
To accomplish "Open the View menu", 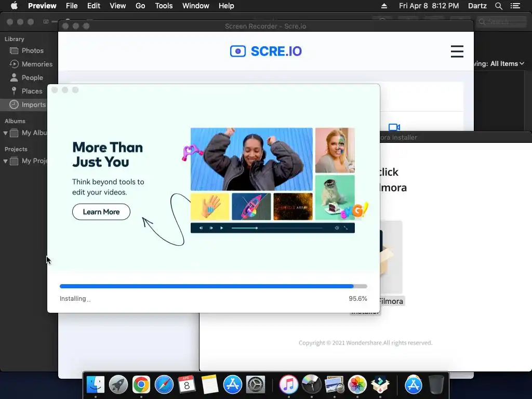I will click(118, 6).
